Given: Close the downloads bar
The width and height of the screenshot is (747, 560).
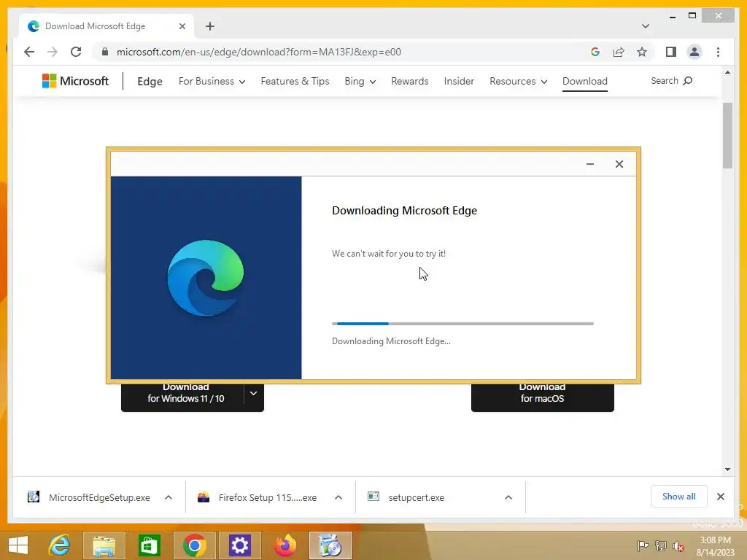Looking at the screenshot, I should [x=720, y=497].
